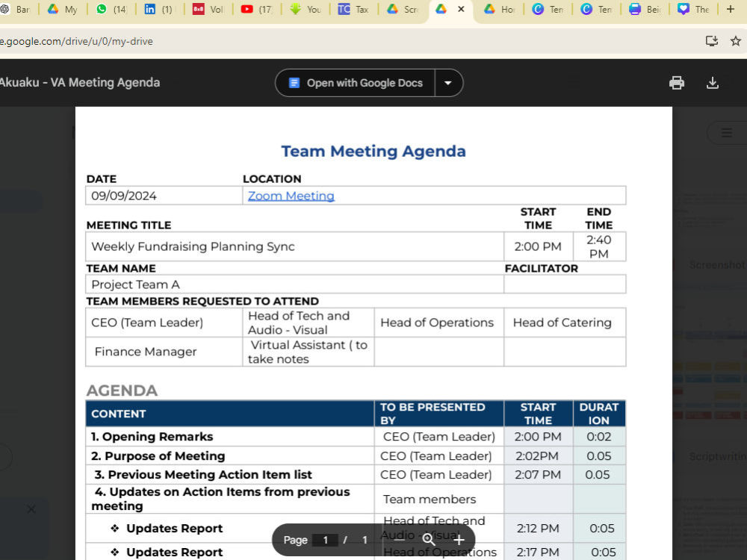Viewport: 747px width, 560px height.
Task: Click the date cell 09/09/2024
Action: [164, 196]
